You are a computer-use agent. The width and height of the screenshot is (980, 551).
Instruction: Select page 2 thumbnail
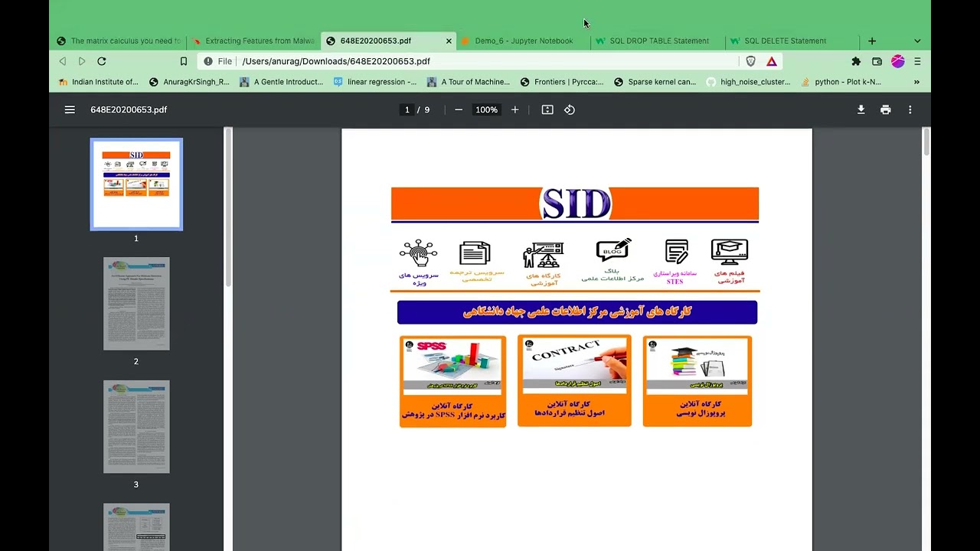tap(136, 303)
